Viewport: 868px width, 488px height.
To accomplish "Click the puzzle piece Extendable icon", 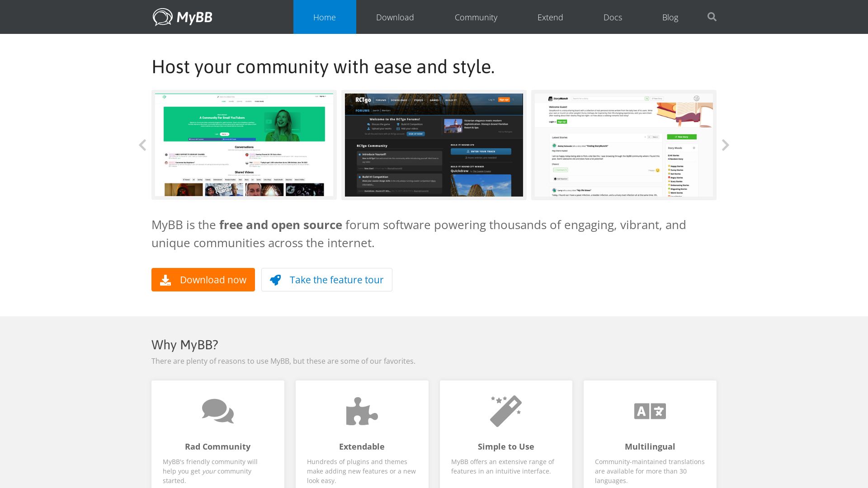I will 362,411.
